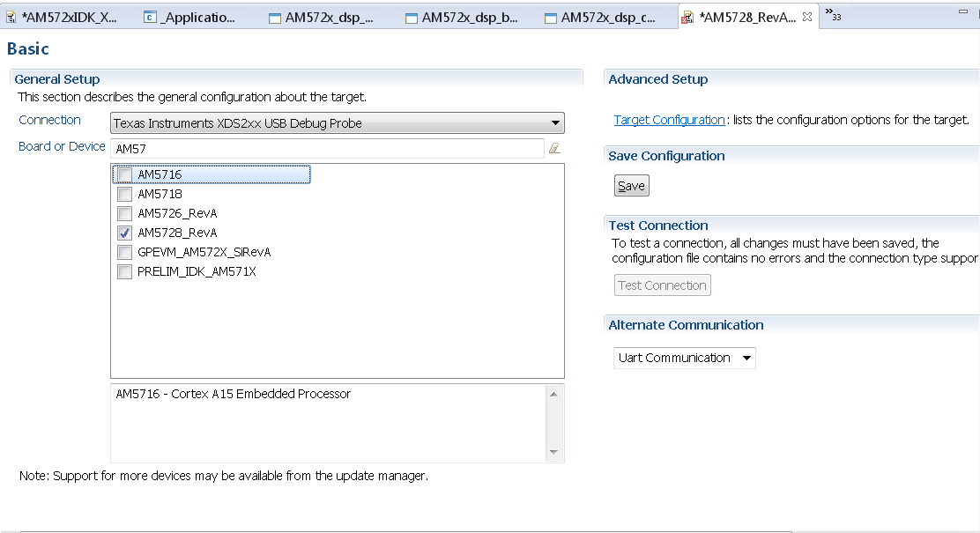Expand the hidden editor tabs chevron
The image size is (980, 533).
tap(834, 14)
